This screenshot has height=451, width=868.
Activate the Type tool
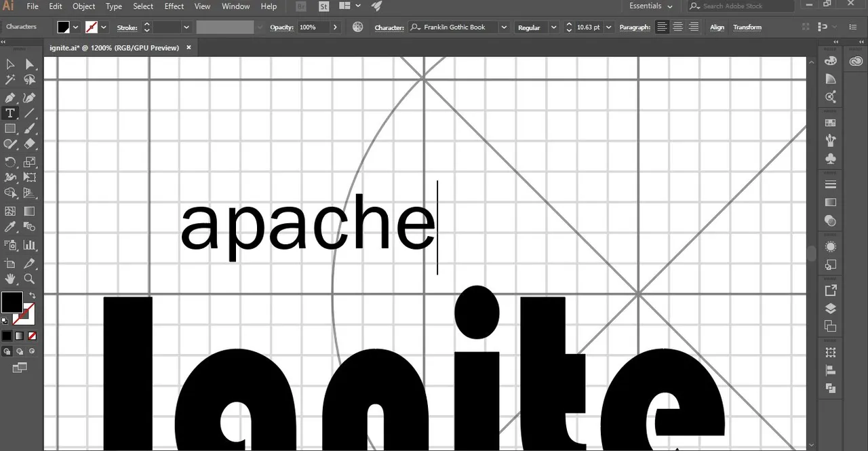(x=10, y=113)
